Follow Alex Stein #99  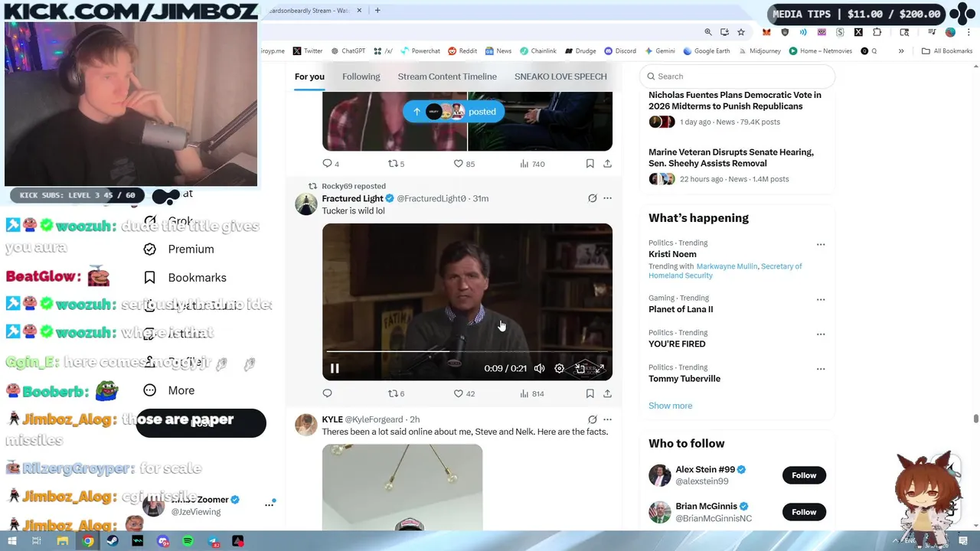tap(804, 475)
